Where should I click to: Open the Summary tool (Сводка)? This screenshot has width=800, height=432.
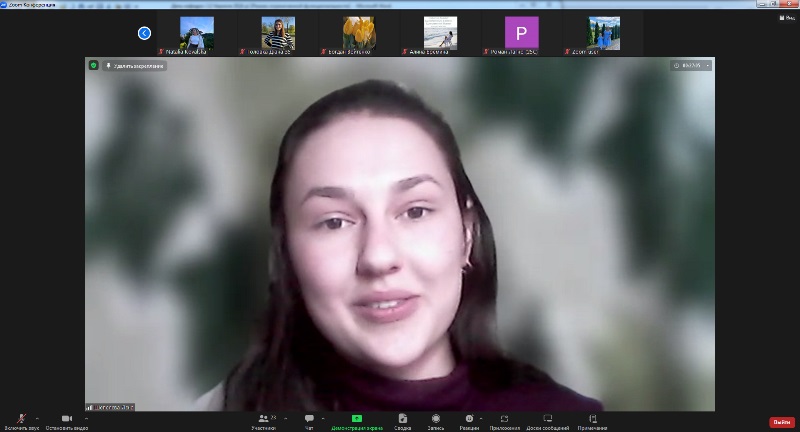(403, 422)
